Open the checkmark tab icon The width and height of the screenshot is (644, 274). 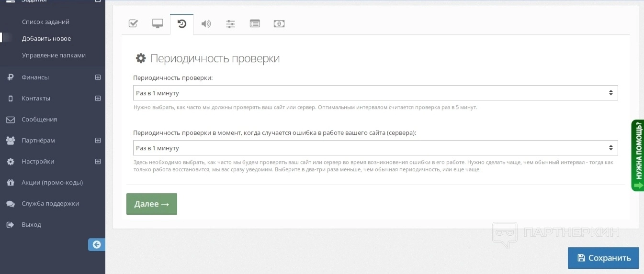[x=134, y=23]
